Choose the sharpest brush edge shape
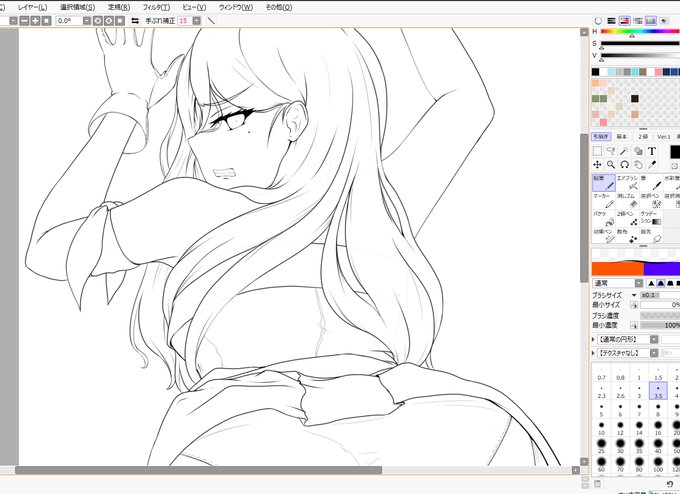The width and height of the screenshot is (680, 494). click(x=651, y=283)
